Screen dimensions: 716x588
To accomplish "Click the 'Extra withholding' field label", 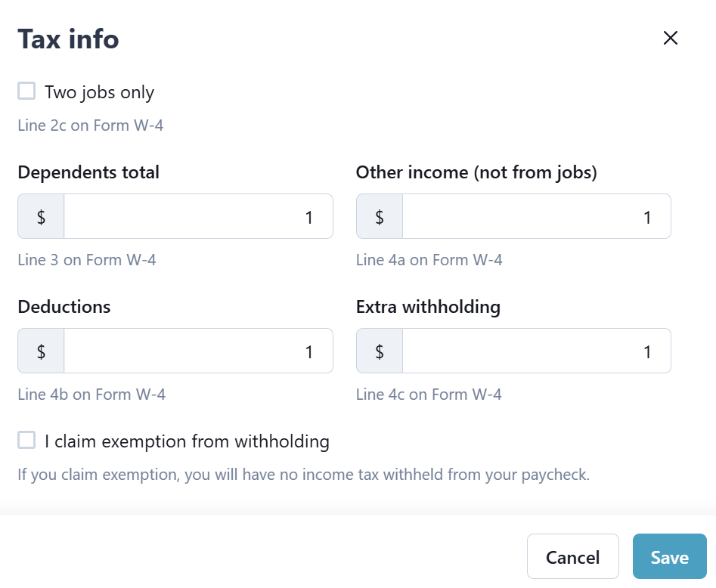I will (x=428, y=307).
